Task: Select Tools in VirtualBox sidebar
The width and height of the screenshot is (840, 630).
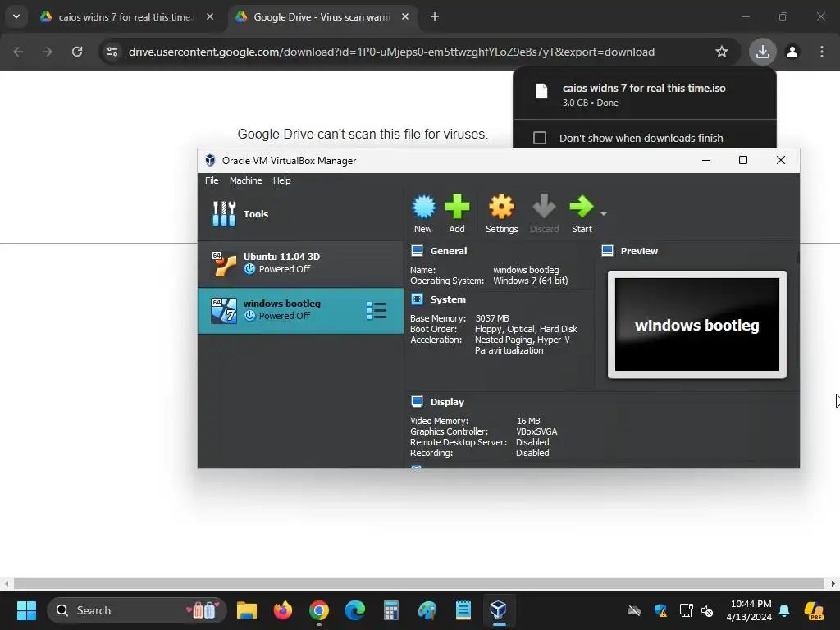Action: pyautogui.click(x=300, y=214)
